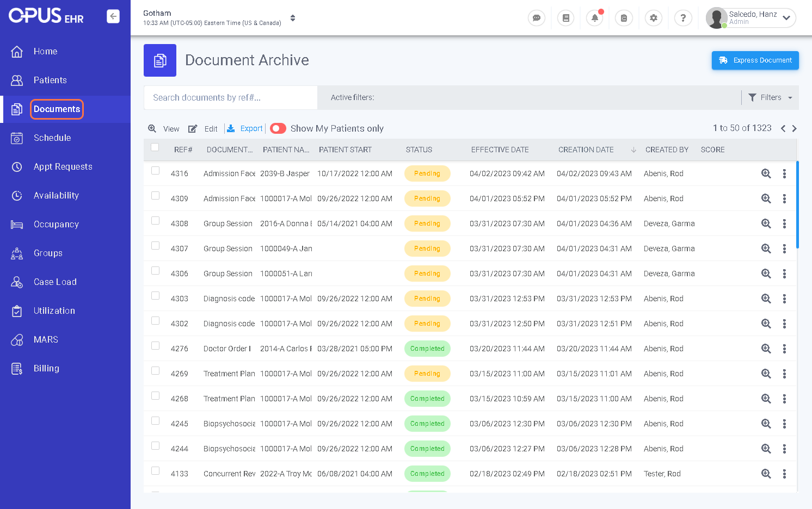812x509 pixels.
Task: Check the box for document 4303
Action: pos(155,296)
